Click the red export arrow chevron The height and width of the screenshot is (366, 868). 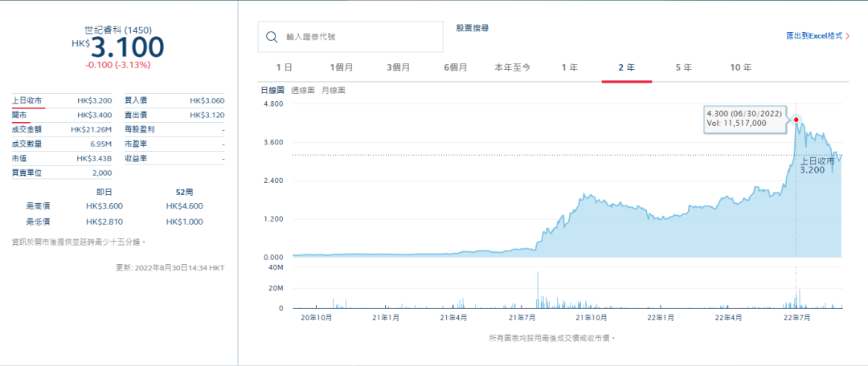[848, 36]
